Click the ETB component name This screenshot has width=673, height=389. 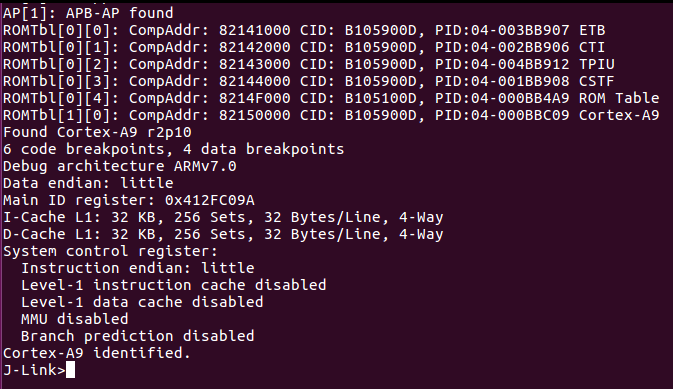pyautogui.click(x=592, y=30)
